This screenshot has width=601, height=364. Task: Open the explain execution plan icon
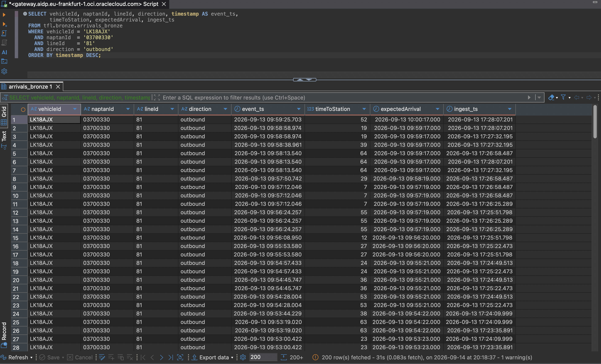point(4,43)
